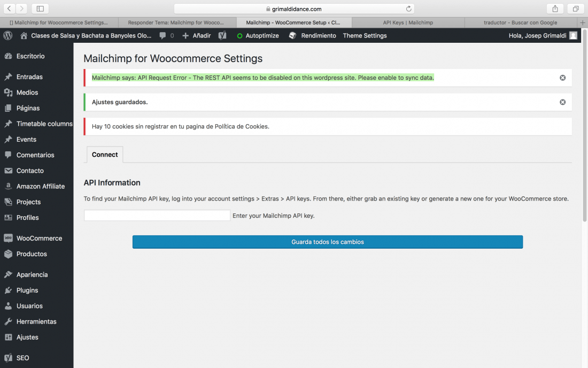
Task: Switch to API Keys | Mailchimp browser tab
Action: (408, 22)
